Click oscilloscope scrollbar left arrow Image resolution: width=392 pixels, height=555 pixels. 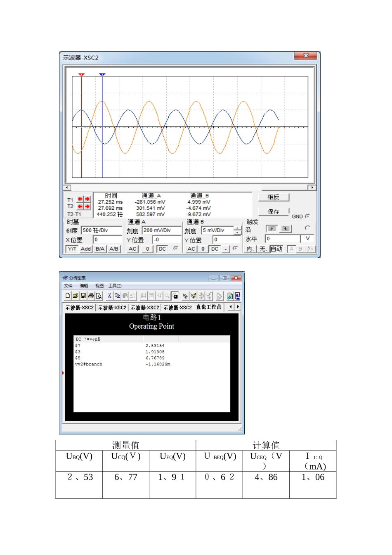click(67, 187)
